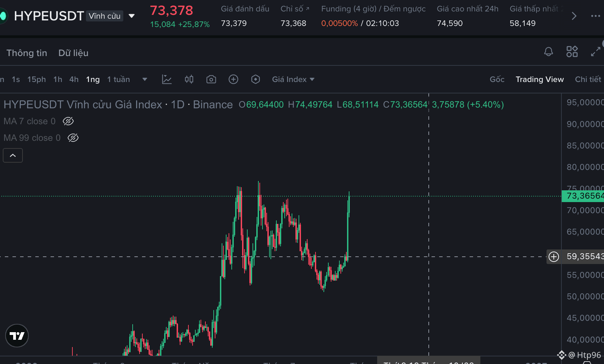Click the HYPE coin logo icon

pyautogui.click(x=3, y=16)
